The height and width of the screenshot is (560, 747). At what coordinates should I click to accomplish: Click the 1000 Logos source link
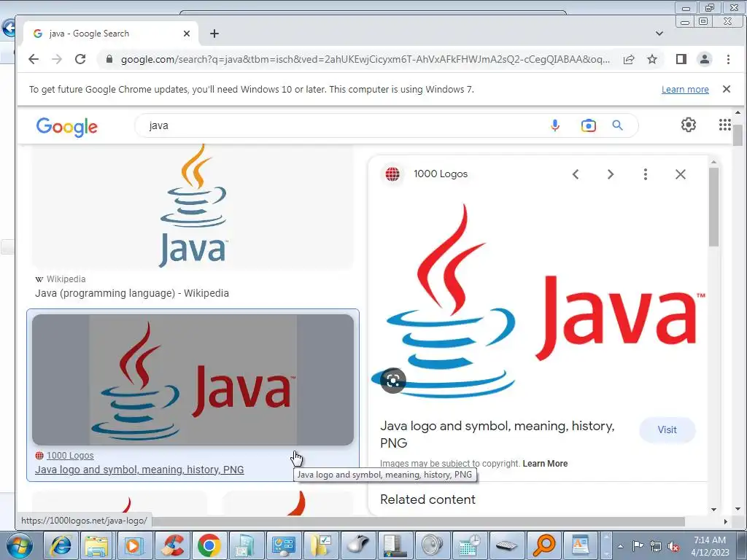pos(70,456)
